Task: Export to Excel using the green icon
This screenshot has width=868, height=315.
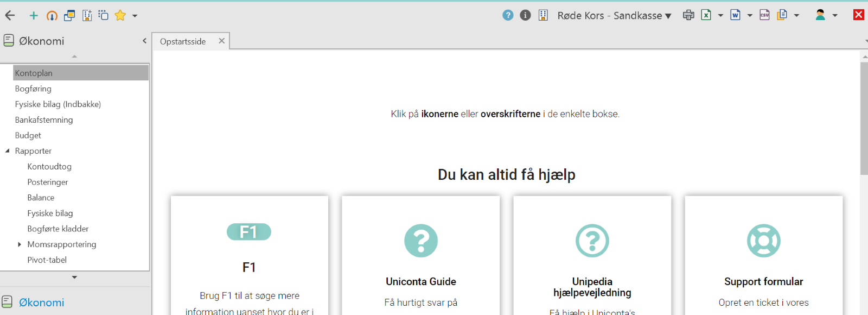Action: [706, 15]
